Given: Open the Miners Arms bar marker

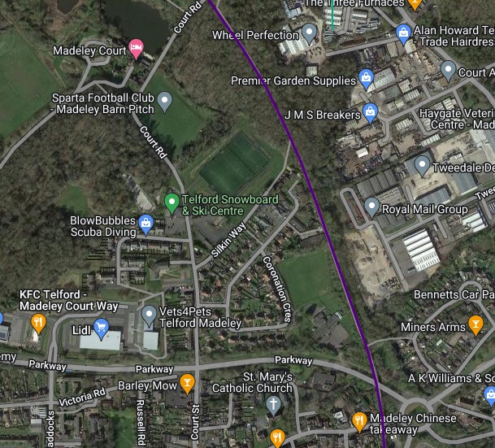Looking at the screenshot, I should [475, 325].
